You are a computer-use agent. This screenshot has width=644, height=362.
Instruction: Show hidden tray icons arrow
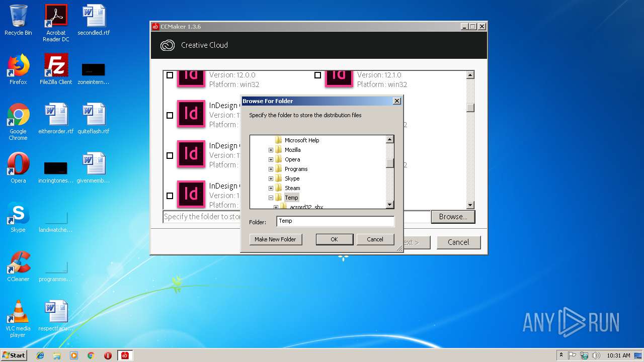pos(561,355)
